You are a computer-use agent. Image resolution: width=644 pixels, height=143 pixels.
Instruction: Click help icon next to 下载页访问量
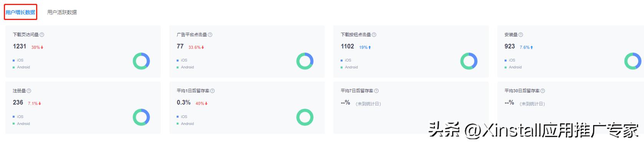42,35
